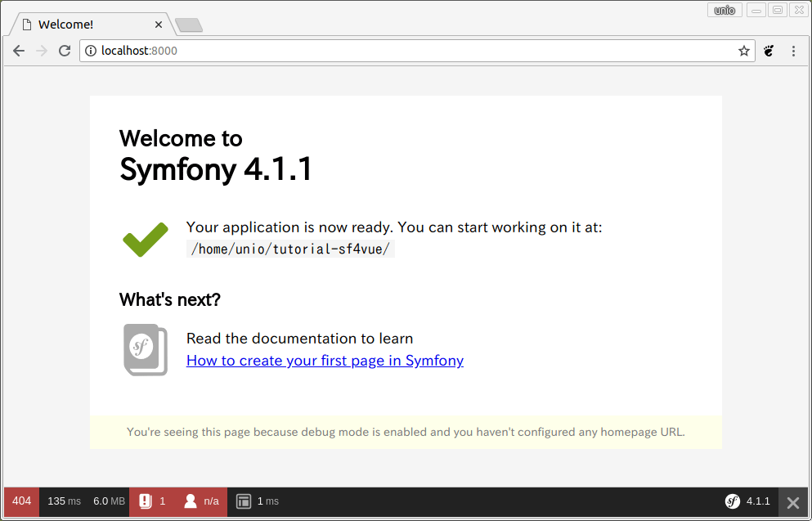Open the security user icon n/a

(201, 501)
